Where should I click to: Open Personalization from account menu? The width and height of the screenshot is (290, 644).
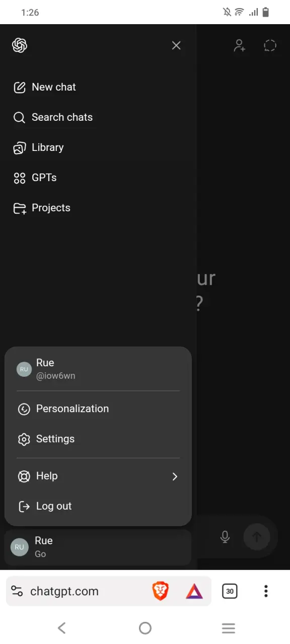pos(98,409)
